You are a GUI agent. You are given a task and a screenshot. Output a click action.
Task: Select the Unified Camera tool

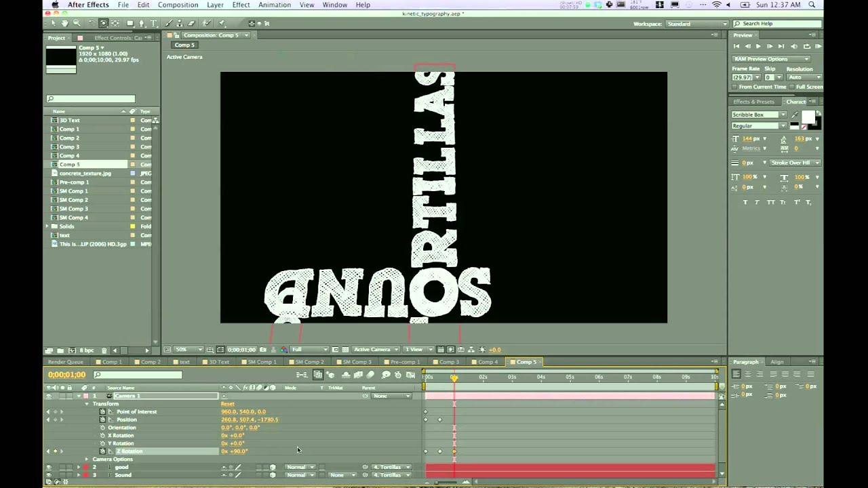pos(104,23)
